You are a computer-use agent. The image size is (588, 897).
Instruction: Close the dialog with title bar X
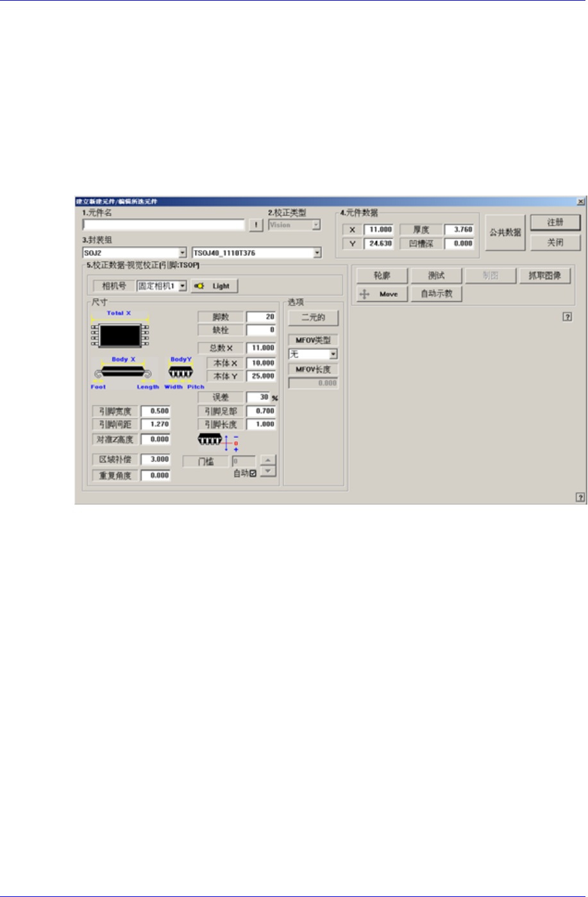[x=580, y=201]
